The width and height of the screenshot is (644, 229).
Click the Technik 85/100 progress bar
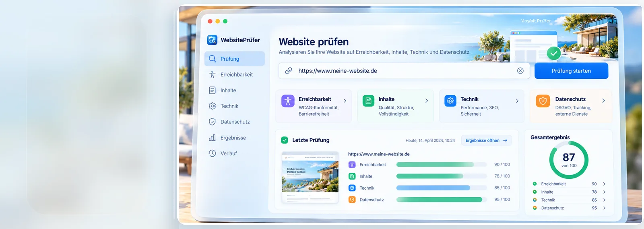pyautogui.click(x=441, y=188)
